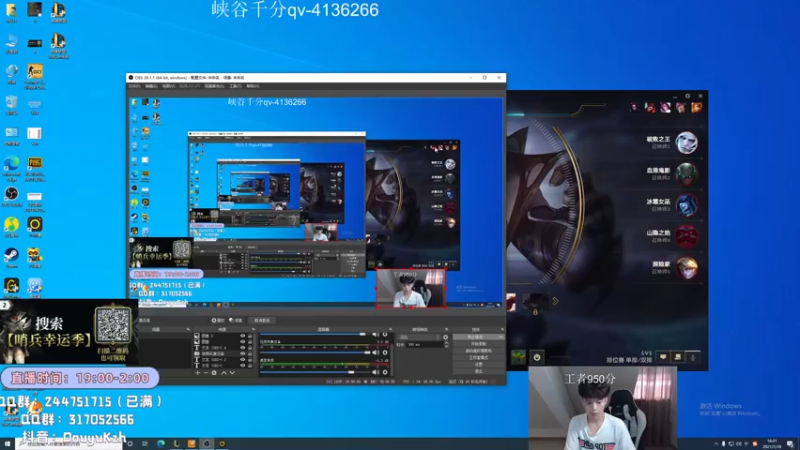800x450 pixels.
Task: Move selected source up with arrow
Action: 224,372
